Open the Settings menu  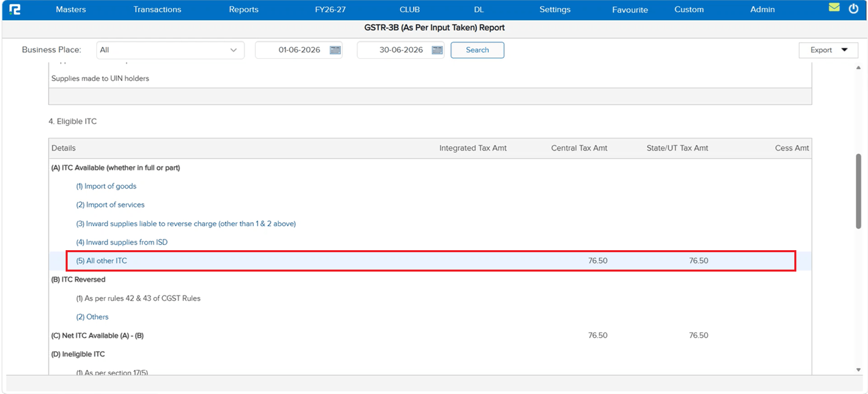pos(555,9)
